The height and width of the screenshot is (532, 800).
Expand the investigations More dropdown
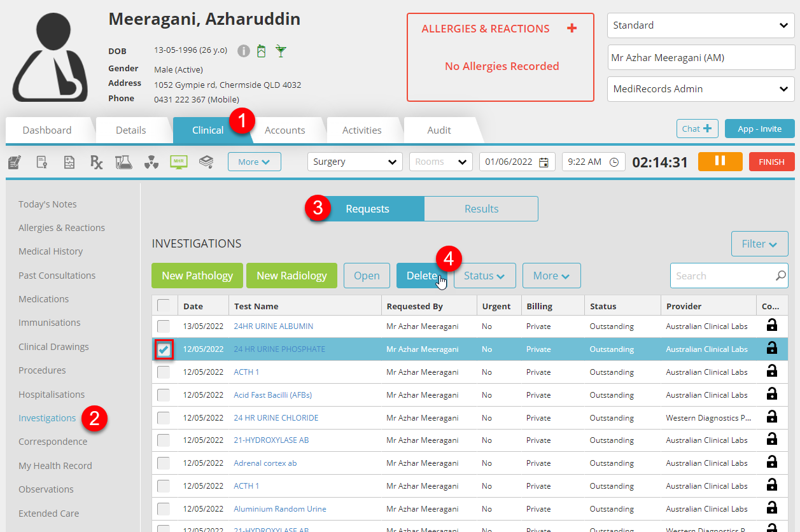[551, 276]
